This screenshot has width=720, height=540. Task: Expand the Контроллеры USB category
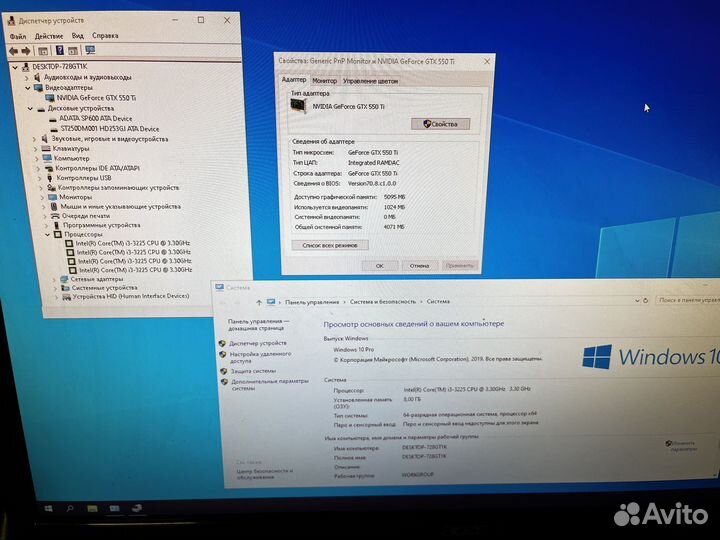[39, 178]
